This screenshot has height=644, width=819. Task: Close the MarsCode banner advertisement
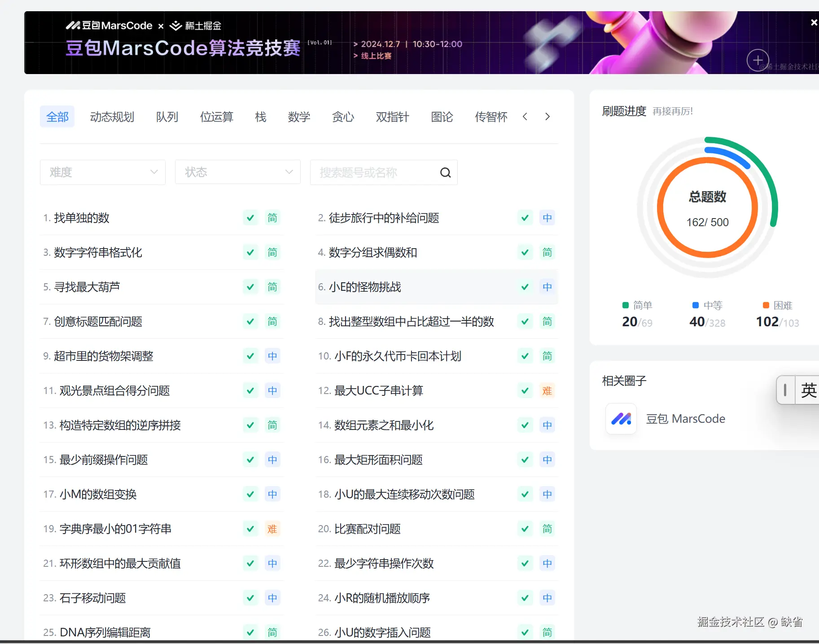tap(814, 22)
